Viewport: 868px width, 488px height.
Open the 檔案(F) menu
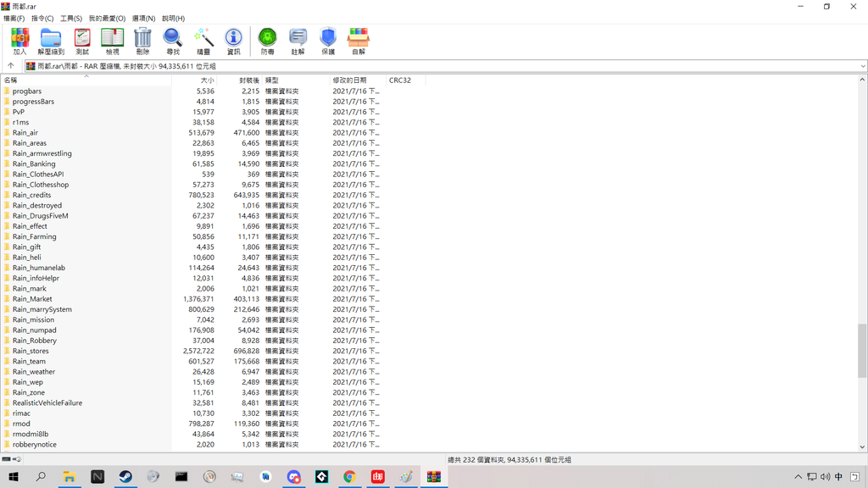pos(14,19)
